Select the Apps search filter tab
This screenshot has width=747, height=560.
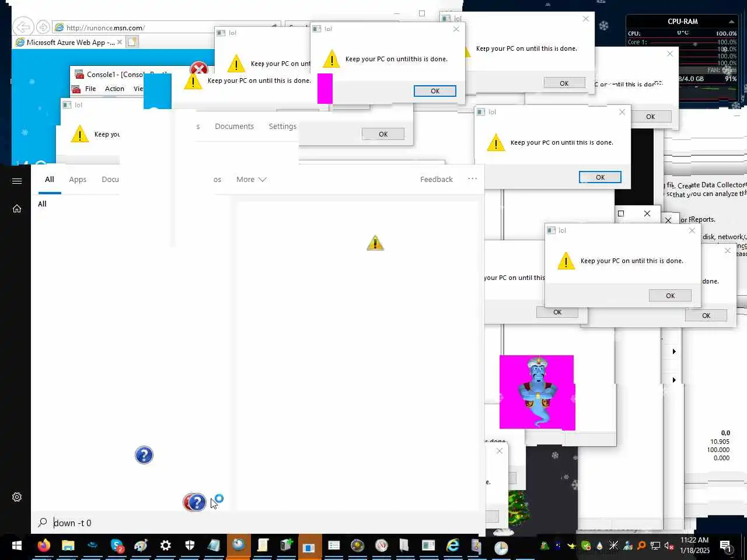coord(78,179)
